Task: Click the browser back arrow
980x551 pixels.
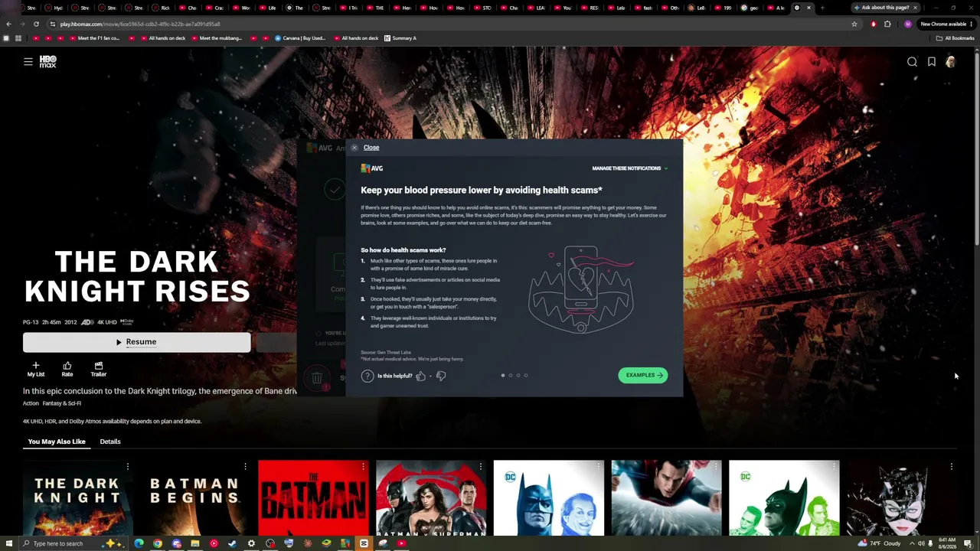Action: click(x=8, y=24)
